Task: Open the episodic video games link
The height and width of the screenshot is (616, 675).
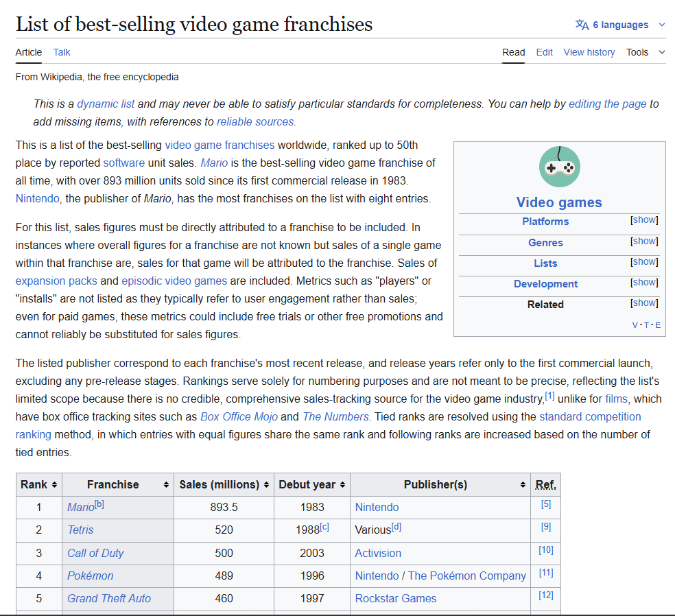Action: [174, 281]
